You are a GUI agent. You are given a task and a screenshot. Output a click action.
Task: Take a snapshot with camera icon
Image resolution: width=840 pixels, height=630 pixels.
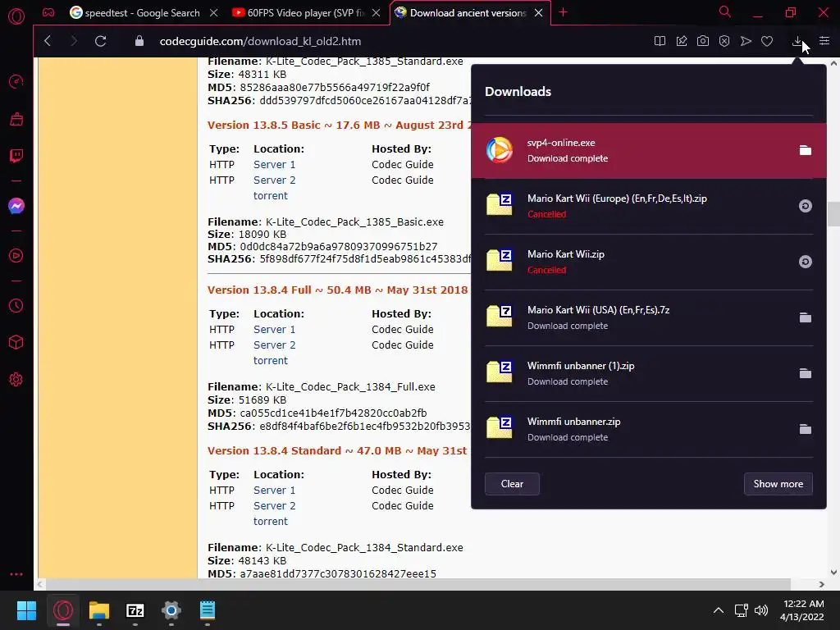pos(703,41)
